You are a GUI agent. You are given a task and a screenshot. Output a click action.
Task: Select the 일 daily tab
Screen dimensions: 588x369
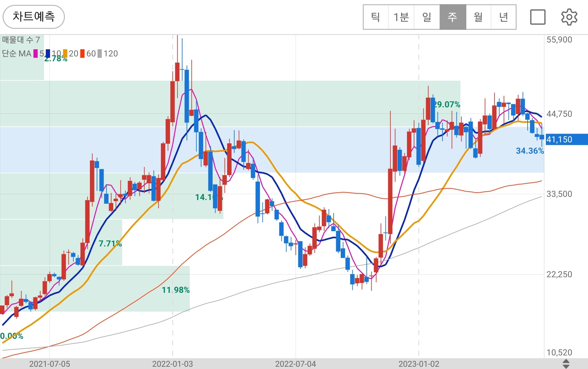pos(427,17)
